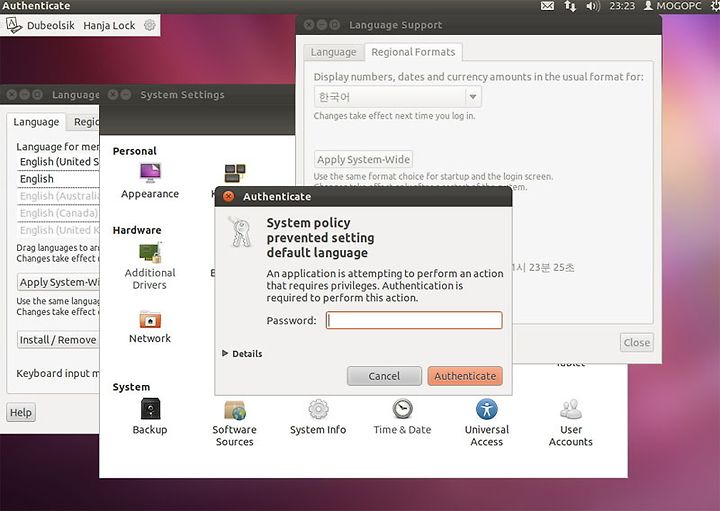The width and height of the screenshot is (720, 511).
Task: Click partially hidden icon beside Appearance
Action: (235, 174)
